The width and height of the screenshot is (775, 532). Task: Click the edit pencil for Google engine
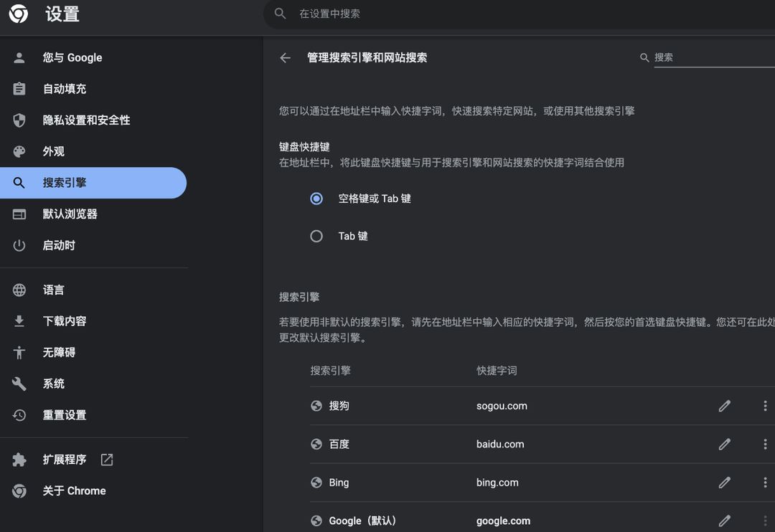724,521
